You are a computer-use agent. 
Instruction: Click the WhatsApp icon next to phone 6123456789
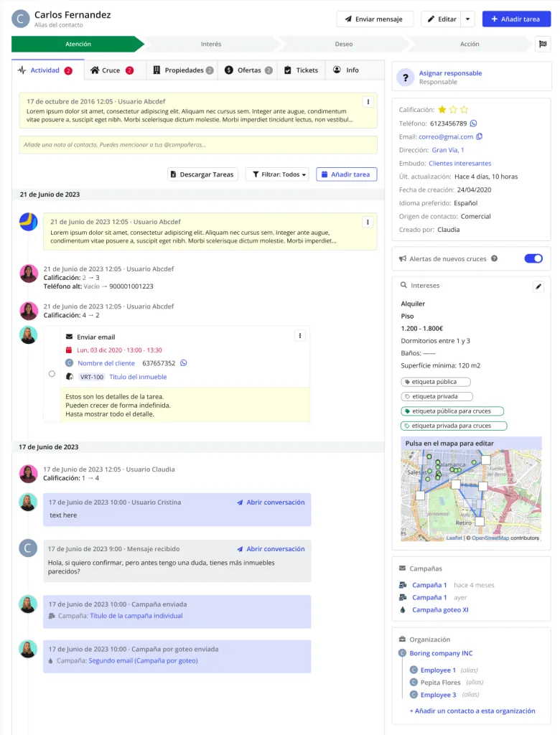click(473, 123)
